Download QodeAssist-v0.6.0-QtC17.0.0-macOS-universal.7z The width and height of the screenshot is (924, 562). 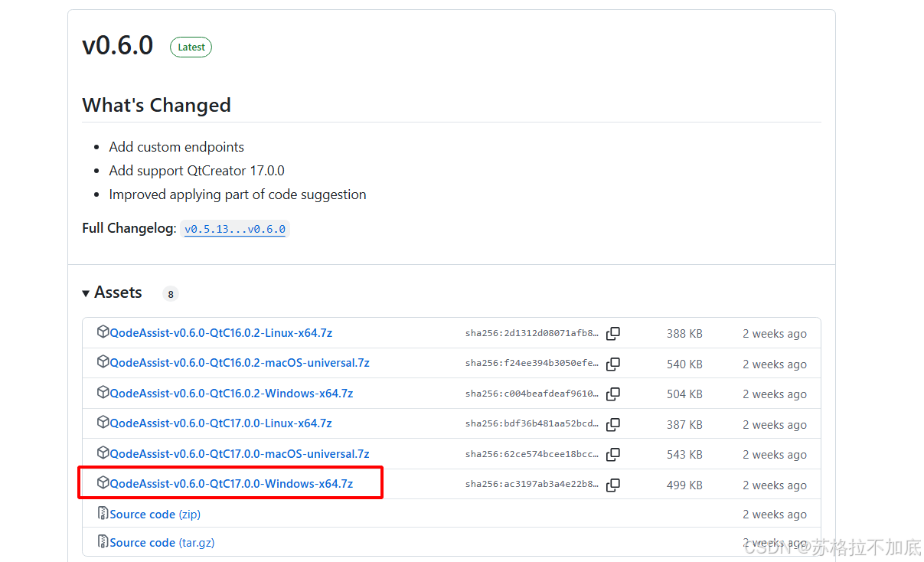[239, 454]
